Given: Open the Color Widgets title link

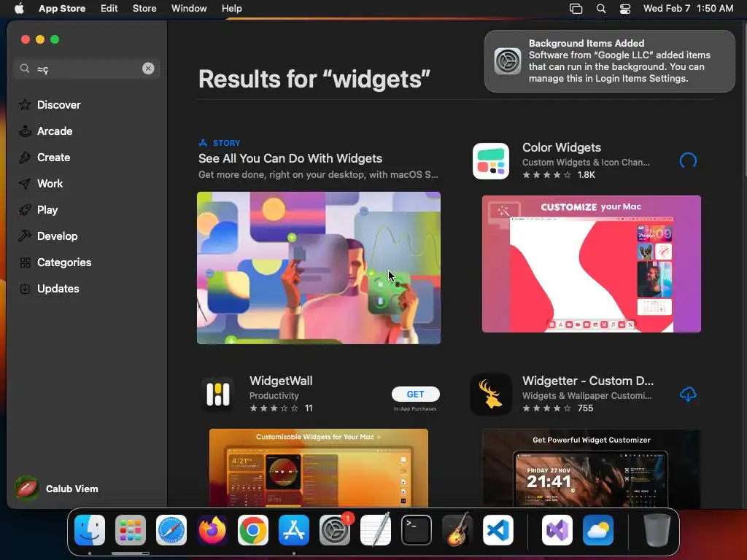Looking at the screenshot, I should pyautogui.click(x=561, y=147).
